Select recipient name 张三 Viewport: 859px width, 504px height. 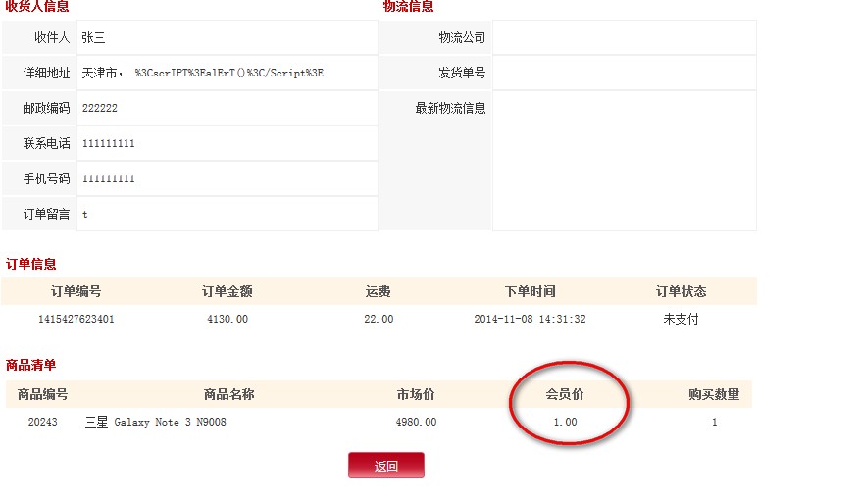tap(93, 38)
